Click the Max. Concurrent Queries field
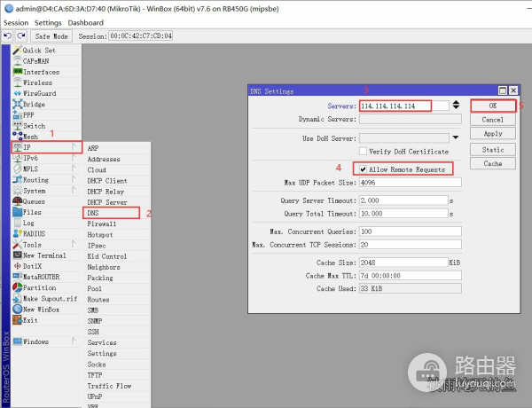Screen dimensions: 532x408 pyautogui.click(x=411, y=231)
